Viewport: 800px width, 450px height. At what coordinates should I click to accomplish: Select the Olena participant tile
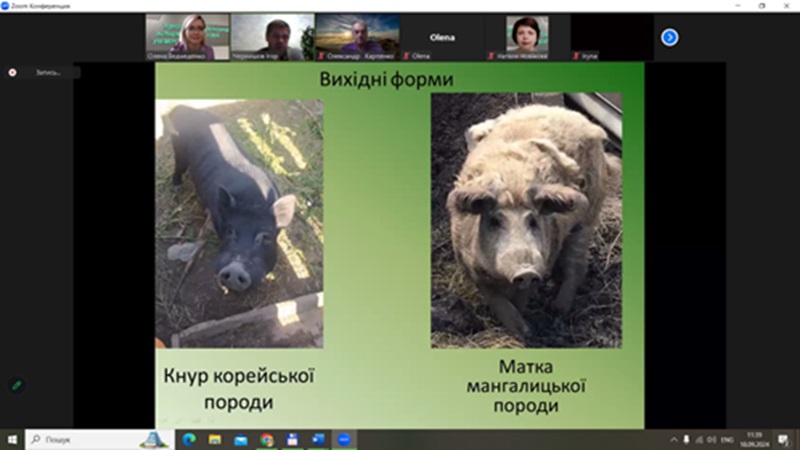pos(442,37)
